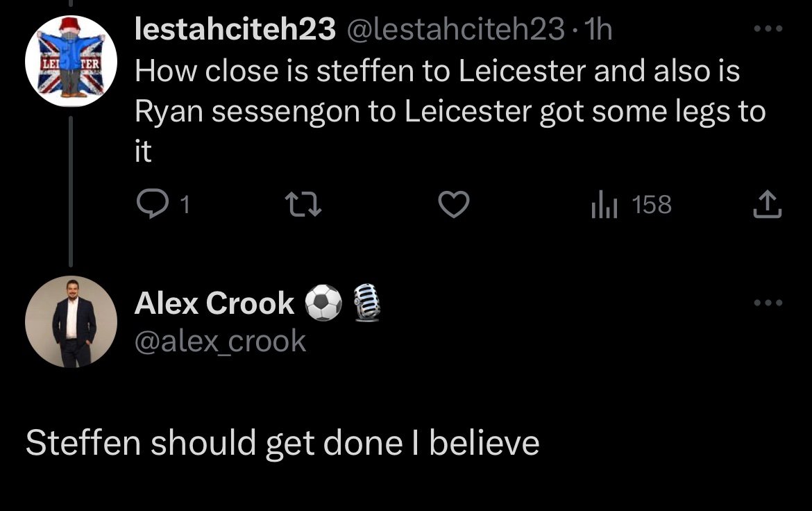This screenshot has width=812, height=511.
Task: Open Alex Crook's display name link
Action: coord(214,303)
